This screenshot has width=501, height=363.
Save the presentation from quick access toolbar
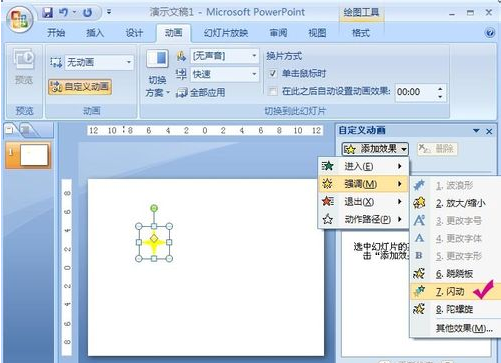(x=48, y=13)
